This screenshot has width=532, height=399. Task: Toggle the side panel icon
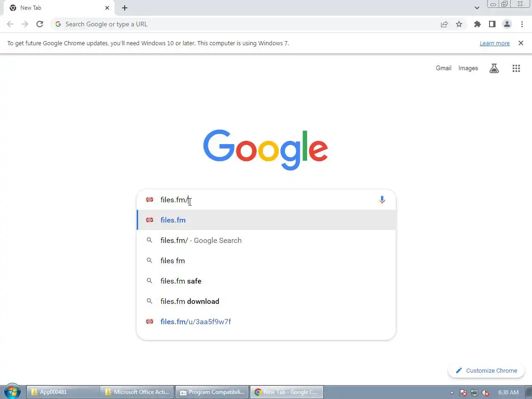click(492, 24)
